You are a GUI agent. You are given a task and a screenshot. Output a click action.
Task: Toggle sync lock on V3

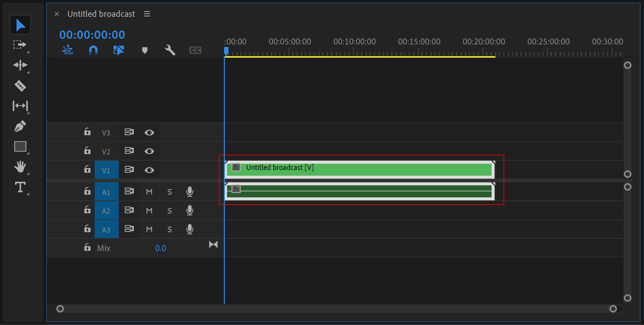[x=129, y=132]
